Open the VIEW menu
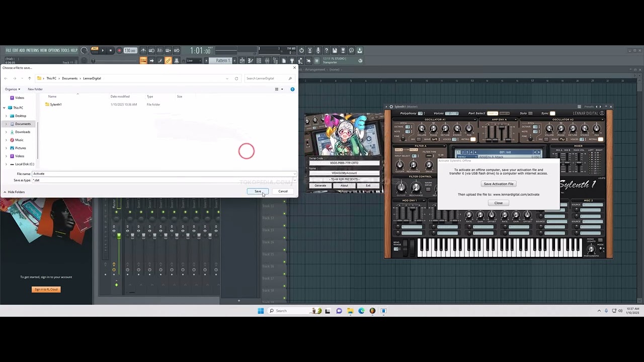 point(43,50)
